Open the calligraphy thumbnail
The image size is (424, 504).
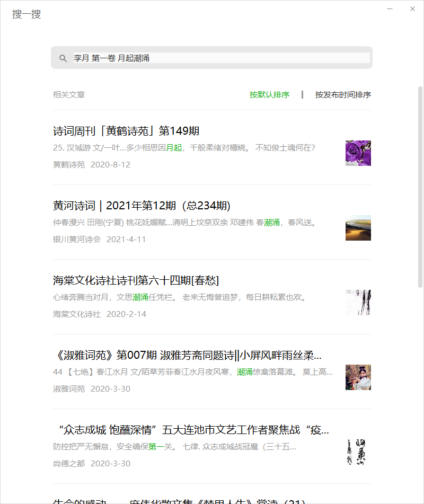click(358, 452)
